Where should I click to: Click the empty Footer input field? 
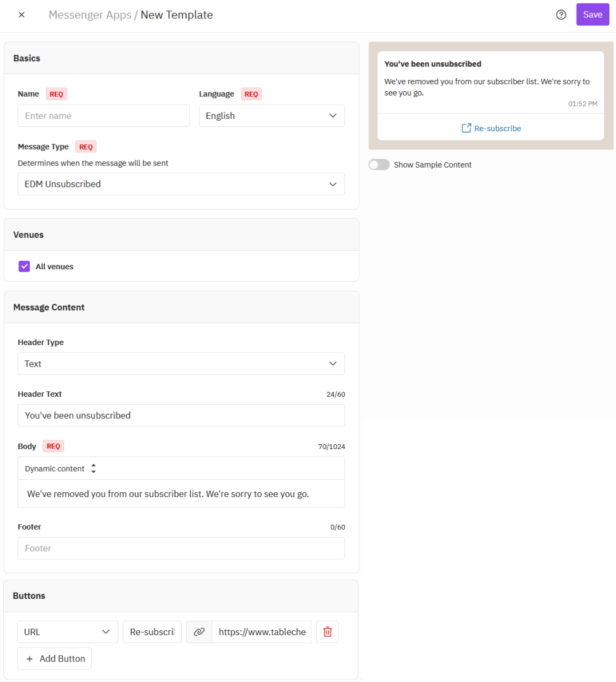click(181, 548)
